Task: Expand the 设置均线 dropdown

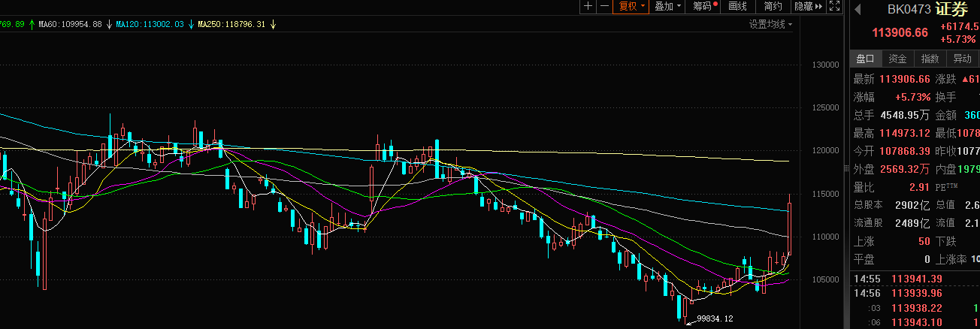Action: 770,24
